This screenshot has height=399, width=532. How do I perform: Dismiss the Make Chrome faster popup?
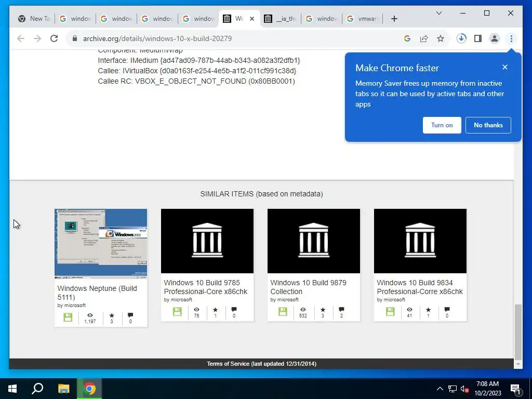click(504, 67)
